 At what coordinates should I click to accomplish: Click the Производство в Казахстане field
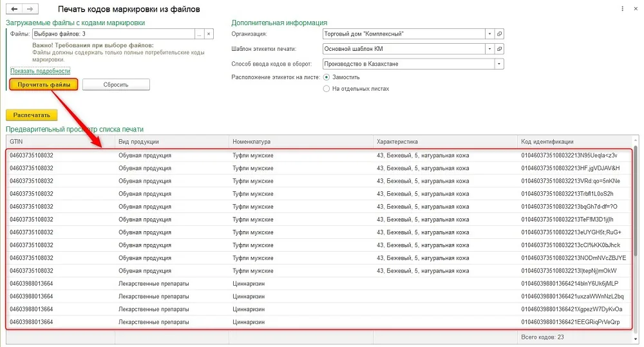pos(409,64)
